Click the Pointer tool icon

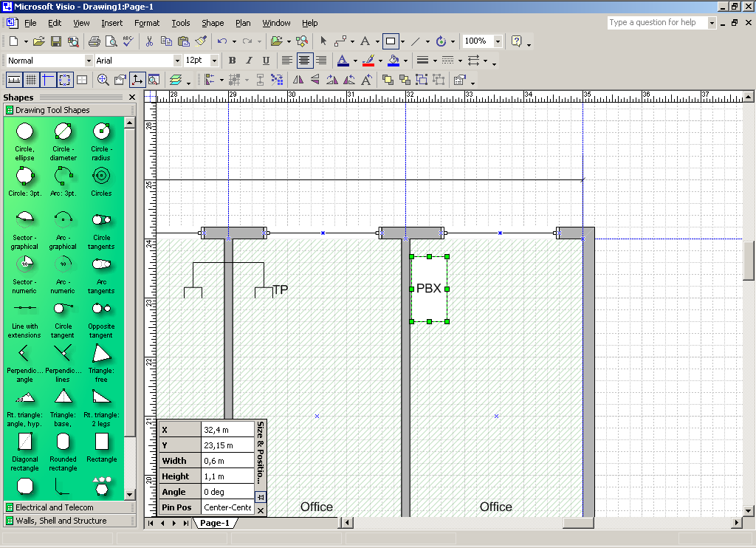click(323, 41)
